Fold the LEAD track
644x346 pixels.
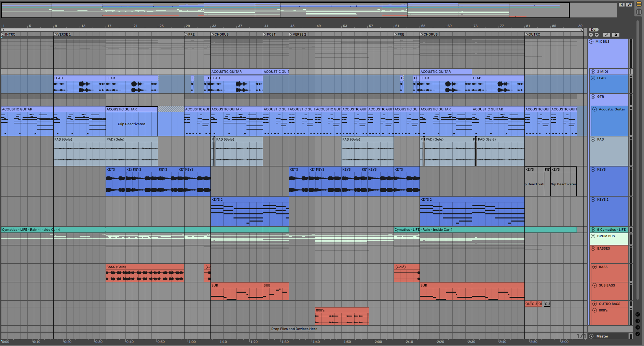pos(593,78)
